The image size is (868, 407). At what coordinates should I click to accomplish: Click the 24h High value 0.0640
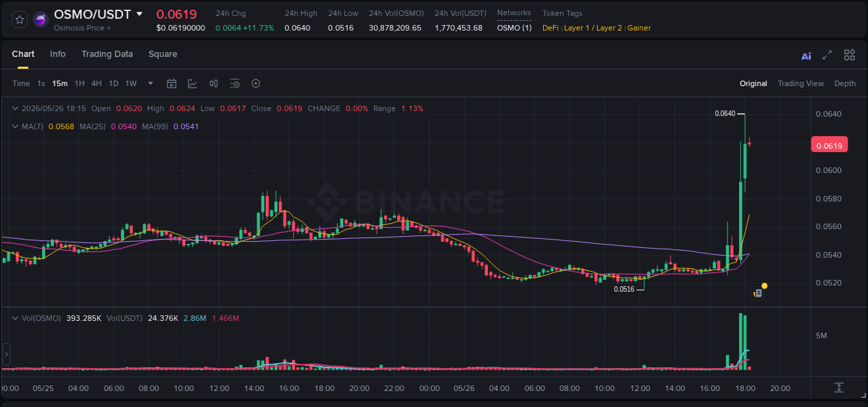click(297, 28)
